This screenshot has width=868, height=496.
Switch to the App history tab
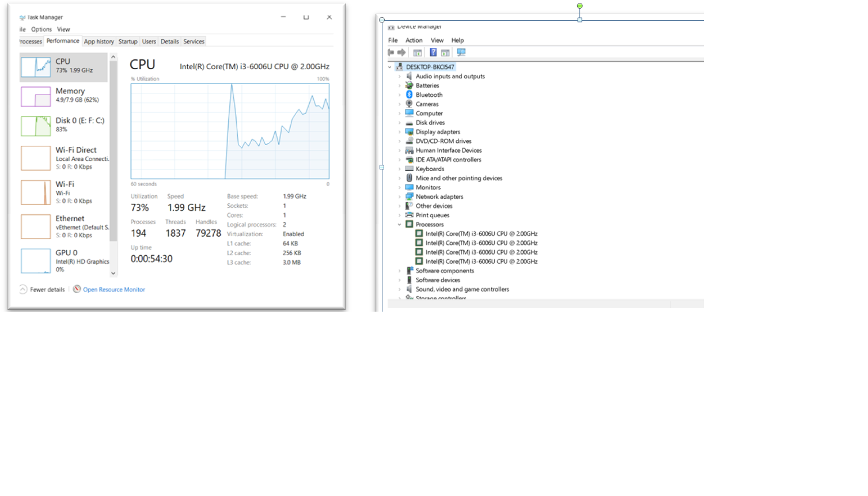tap(99, 41)
